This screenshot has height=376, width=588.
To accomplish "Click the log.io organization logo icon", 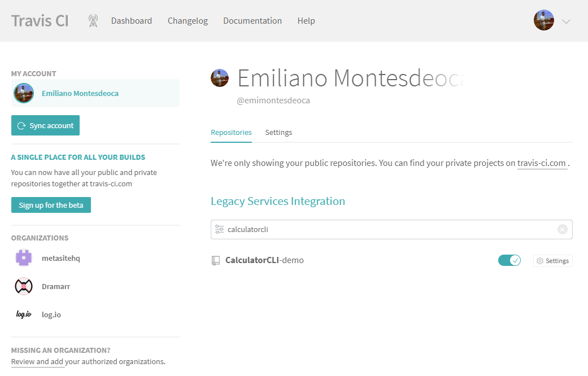I will click(x=24, y=314).
